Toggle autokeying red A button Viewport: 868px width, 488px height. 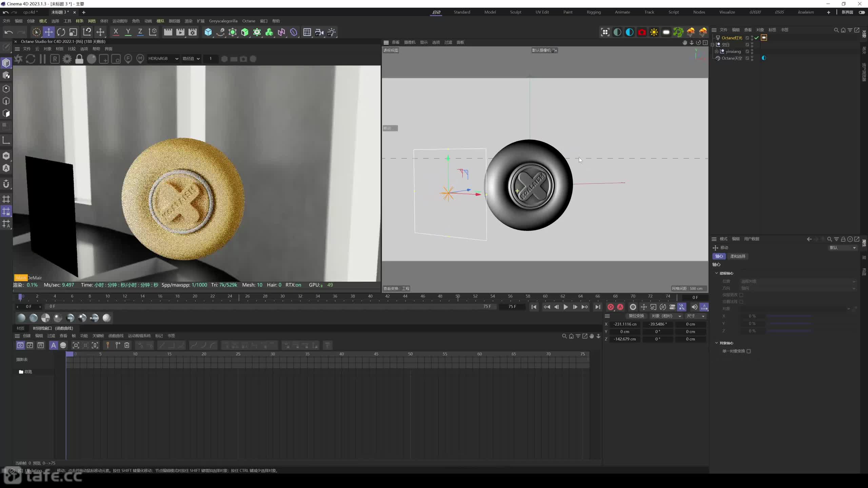(620, 307)
